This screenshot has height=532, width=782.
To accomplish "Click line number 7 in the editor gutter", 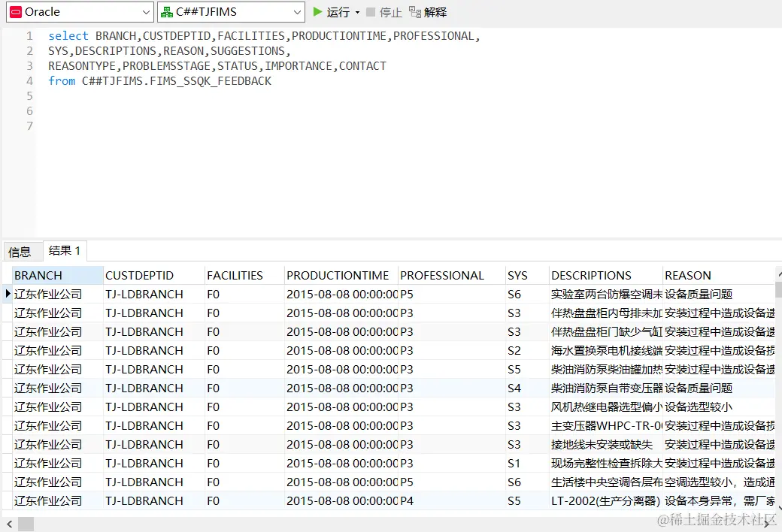I will [30, 125].
